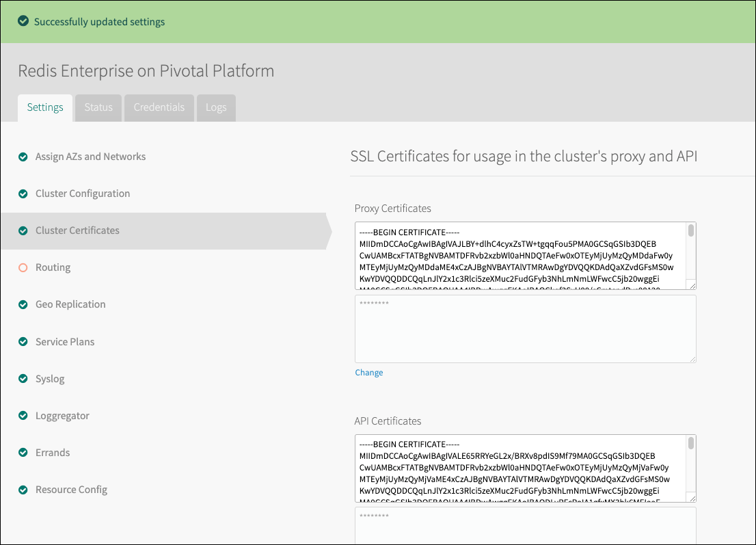Click the Proxy Certificates scrollbar

pos(691,231)
